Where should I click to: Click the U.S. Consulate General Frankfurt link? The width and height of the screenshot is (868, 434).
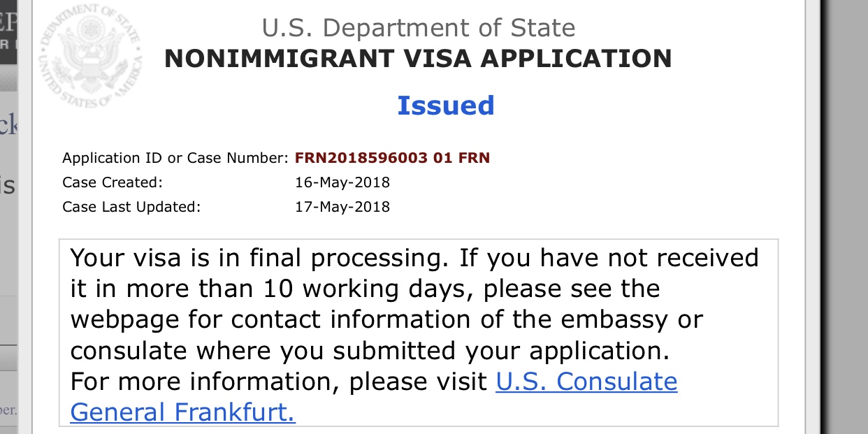586,382
